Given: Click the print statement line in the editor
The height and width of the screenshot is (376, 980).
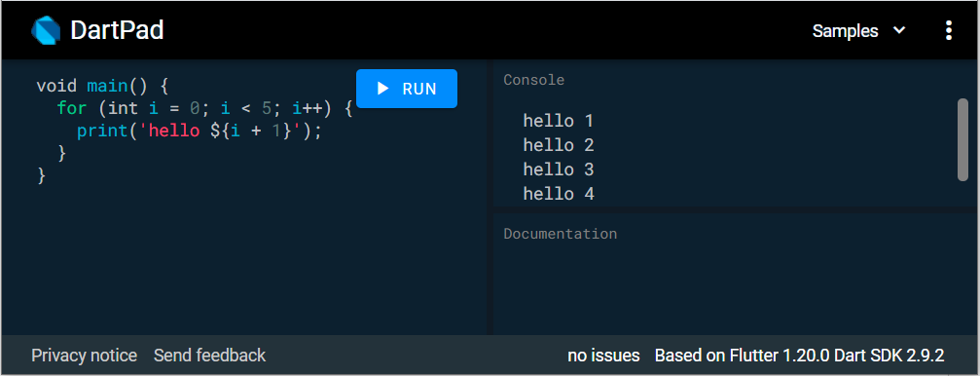Looking at the screenshot, I should pos(199,132).
